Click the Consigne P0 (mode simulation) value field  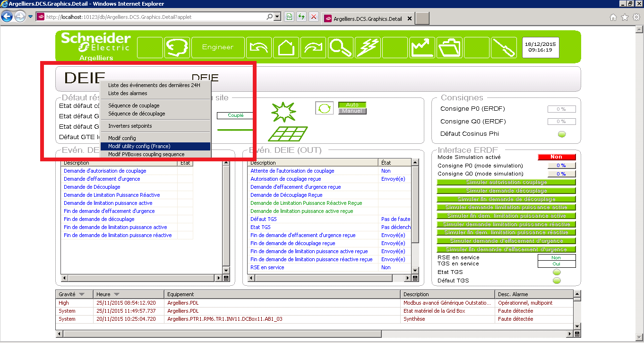561,166
